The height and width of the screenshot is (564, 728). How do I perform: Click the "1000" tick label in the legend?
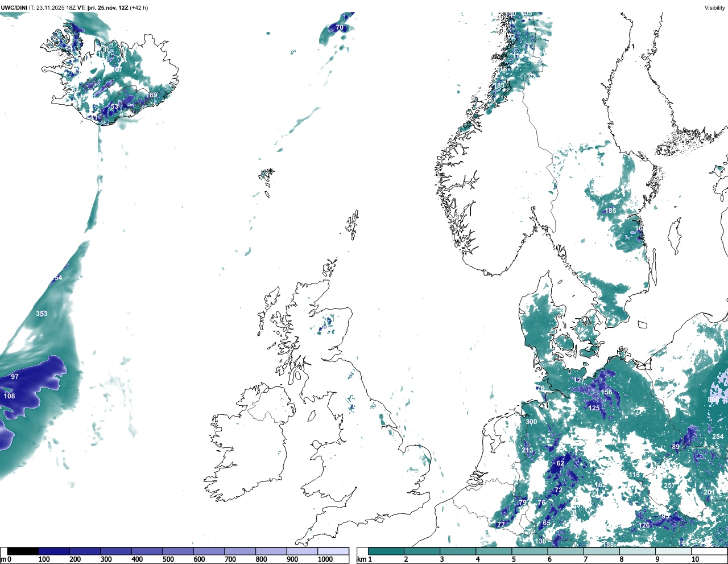coord(325,559)
